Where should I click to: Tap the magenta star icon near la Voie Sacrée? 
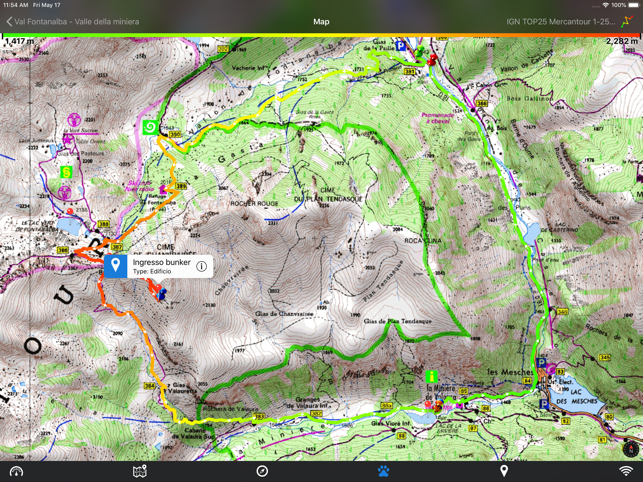pos(67,141)
